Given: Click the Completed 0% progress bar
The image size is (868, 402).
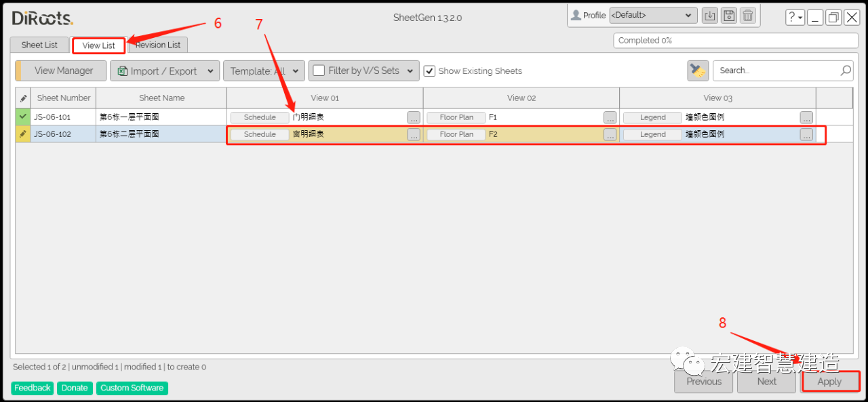Looking at the screenshot, I should click(736, 41).
